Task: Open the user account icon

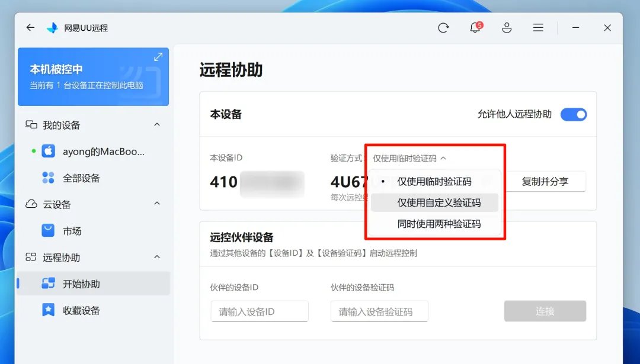Action: pyautogui.click(x=507, y=28)
